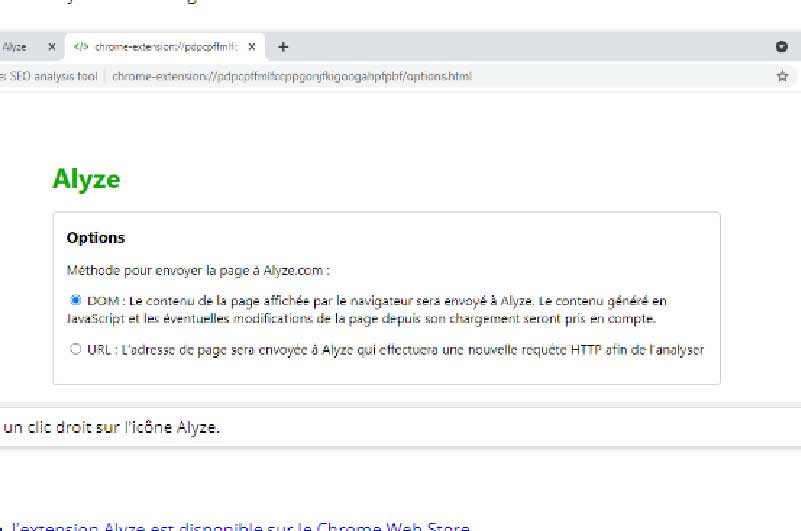Click the browser profile circle icon
Viewport: 801px width, 531px height.
click(x=782, y=47)
